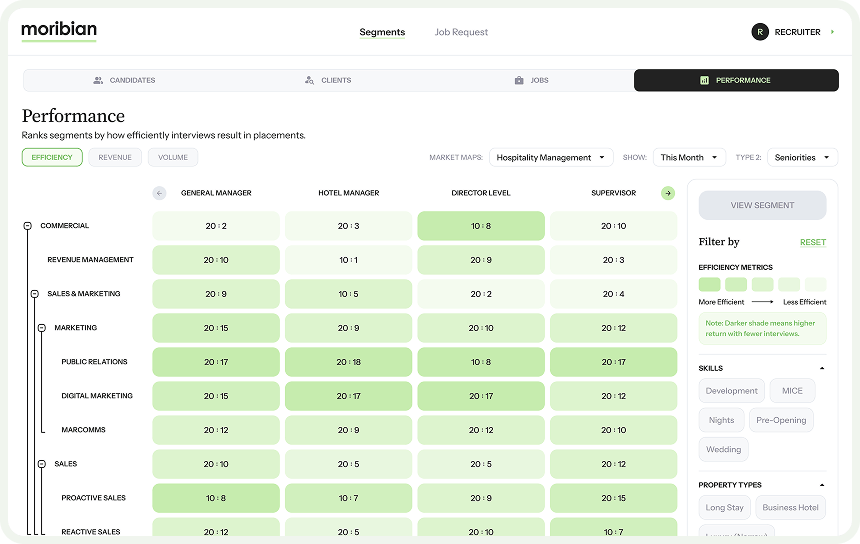Viewport: 860px width, 544px height.
Task: Select the darkest efficiency metric swatch
Action: (709, 284)
